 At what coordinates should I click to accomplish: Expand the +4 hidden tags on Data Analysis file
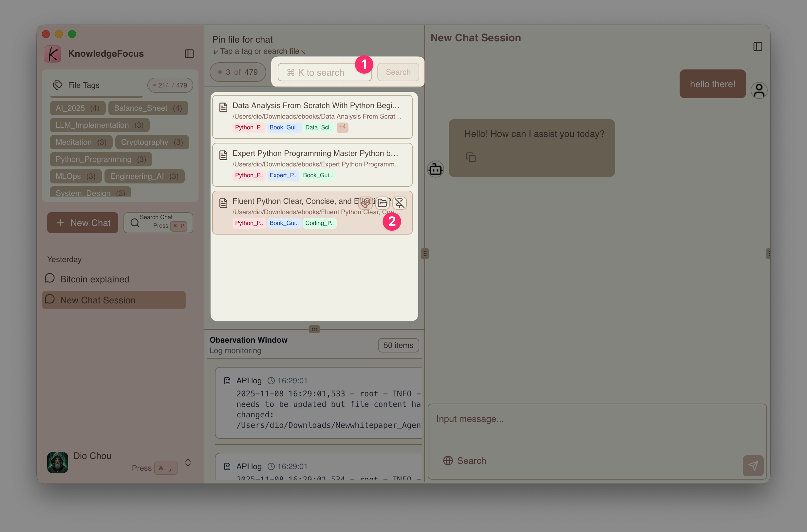pos(342,127)
